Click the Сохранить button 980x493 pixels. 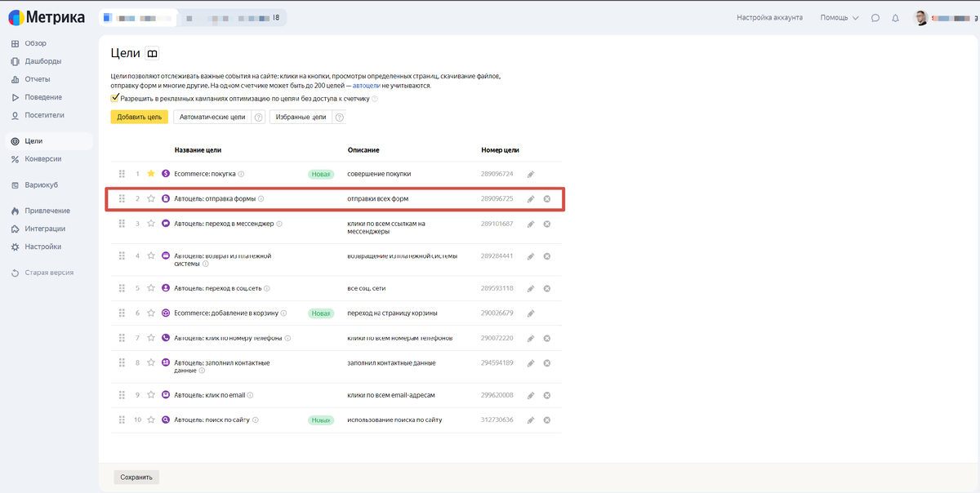[136, 477]
